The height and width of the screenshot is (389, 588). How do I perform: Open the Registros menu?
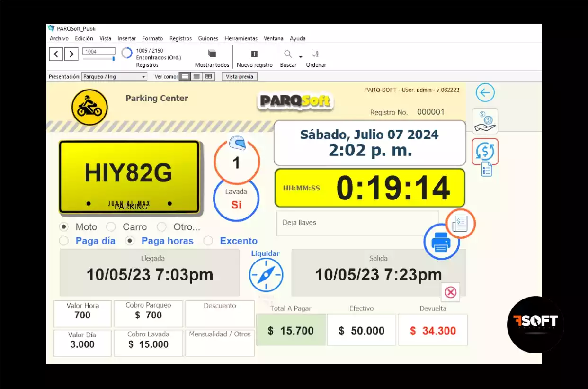181,38
